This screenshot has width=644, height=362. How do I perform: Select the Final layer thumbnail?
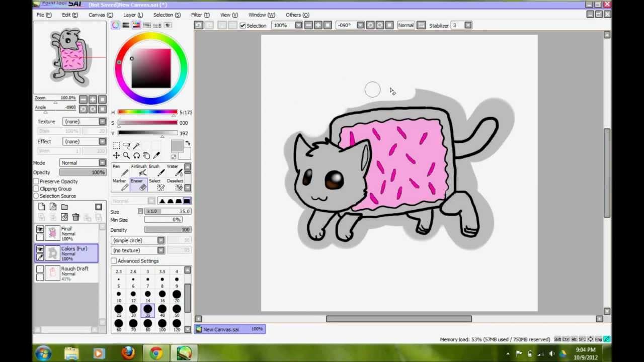[x=53, y=233]
